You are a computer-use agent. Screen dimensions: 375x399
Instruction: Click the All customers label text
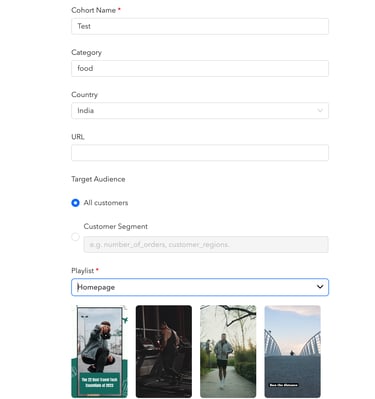[x=106, y=203]
